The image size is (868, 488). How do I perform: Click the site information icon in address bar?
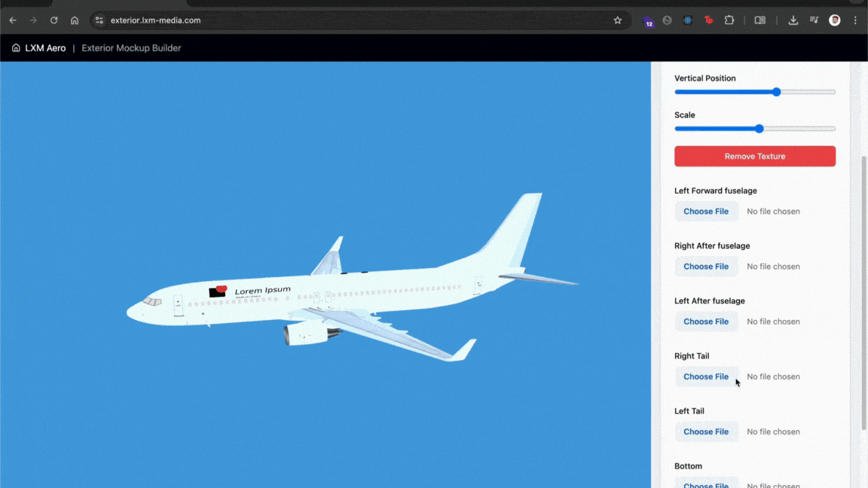pyautogui.click(x=99, y=20)
